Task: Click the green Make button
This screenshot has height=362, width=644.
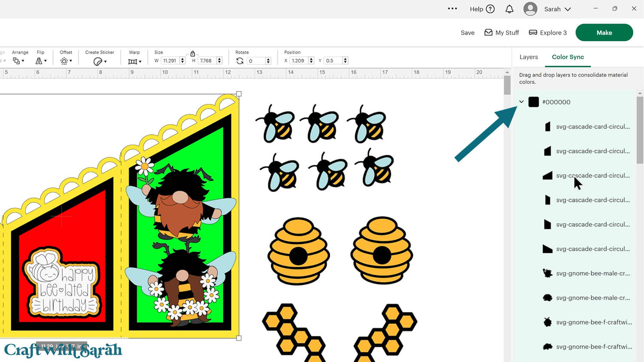Action: click(x=604, y=33)
